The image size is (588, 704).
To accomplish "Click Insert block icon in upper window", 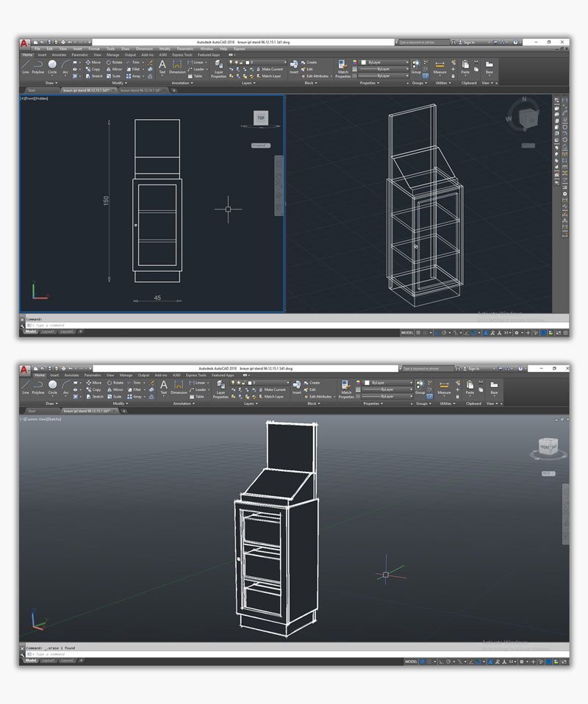I will pos(294,67).
